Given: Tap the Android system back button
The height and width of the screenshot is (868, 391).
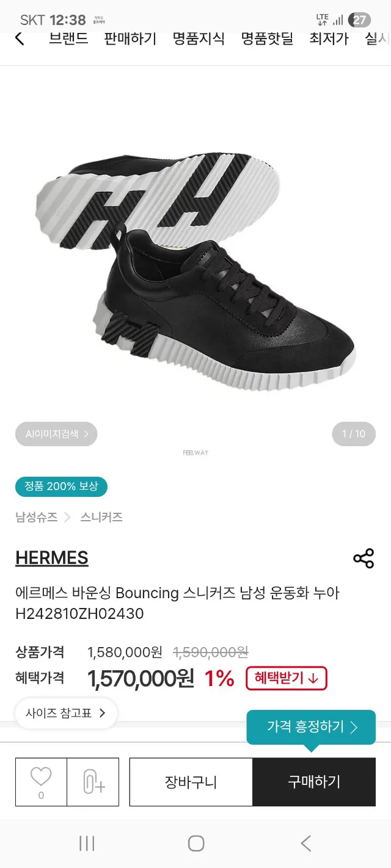Looking at the screenshot, I should (x=306, y=844).
